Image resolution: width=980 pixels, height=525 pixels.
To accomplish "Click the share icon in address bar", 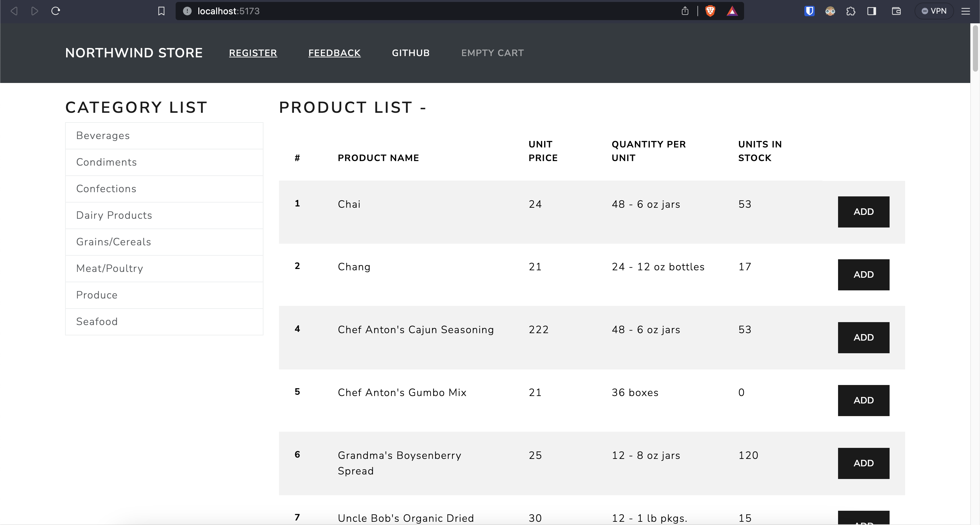I will point(685,11).
